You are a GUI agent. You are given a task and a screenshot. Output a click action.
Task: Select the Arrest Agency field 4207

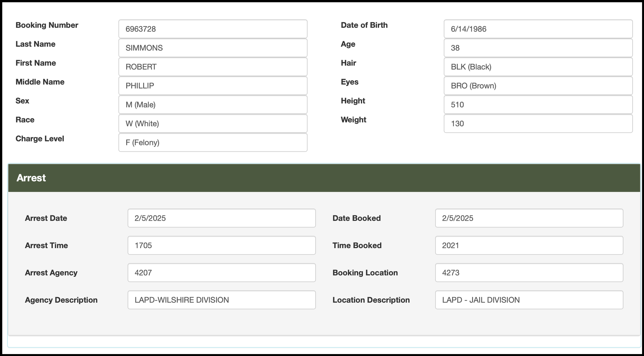222,273
